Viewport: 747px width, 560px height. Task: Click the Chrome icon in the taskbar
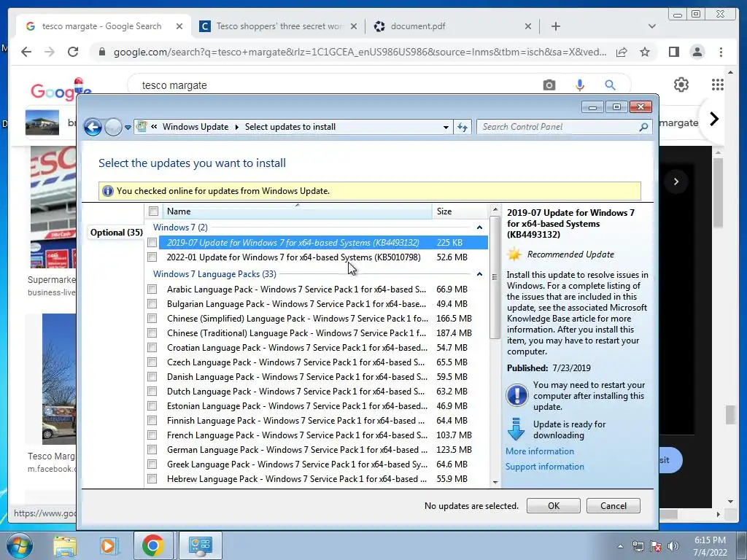point(152,545)
